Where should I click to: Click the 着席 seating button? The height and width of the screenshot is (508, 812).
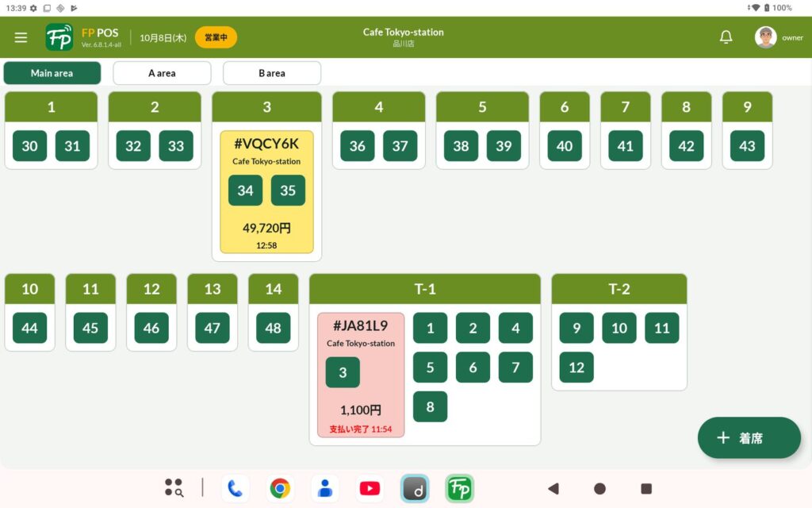(x=749, y=438)
